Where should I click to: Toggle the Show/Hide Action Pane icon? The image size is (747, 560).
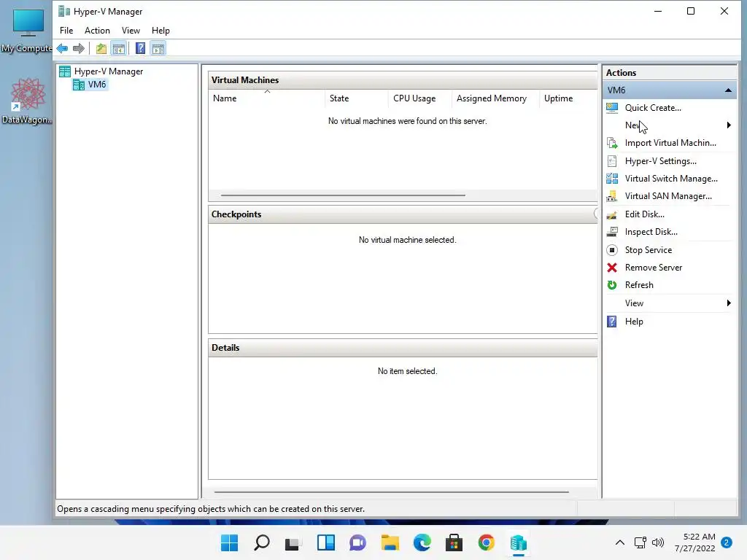(x=158, y=49)
